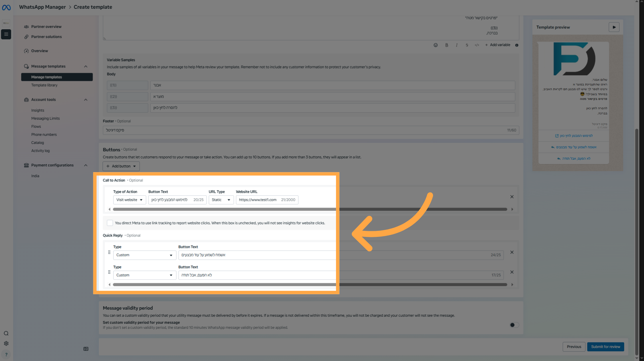This screenshot has width=644, height=361.
Task: Open the Add button dropdown
Action: click(x=121, y=166)
